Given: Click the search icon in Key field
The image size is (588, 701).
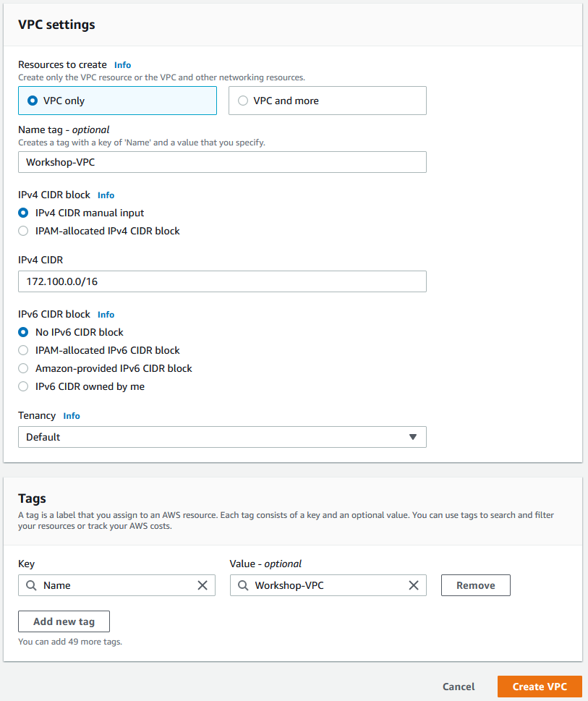Looking at the screenshot, I should 31,585.
